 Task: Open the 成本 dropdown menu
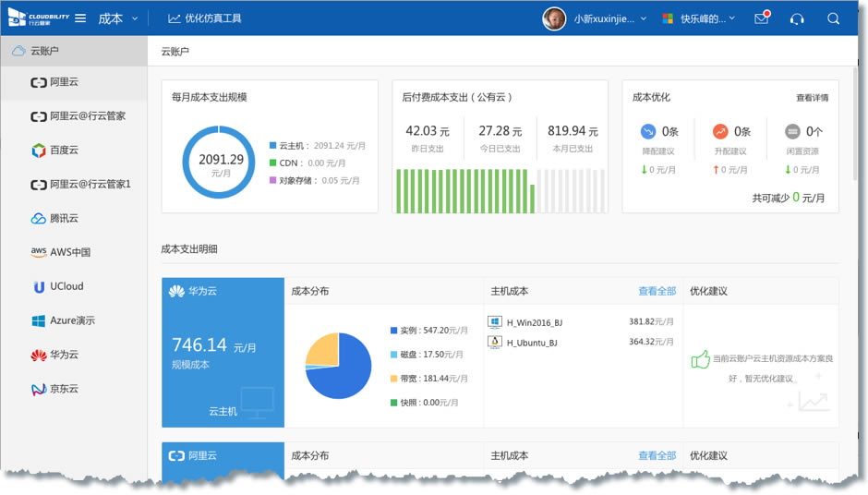[x=117, y=18]
